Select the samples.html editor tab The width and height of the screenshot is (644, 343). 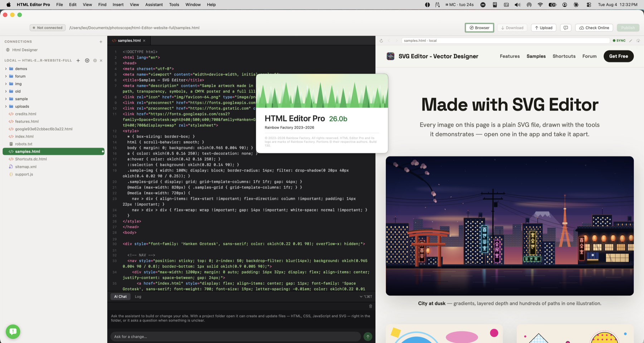coord(129,41)
